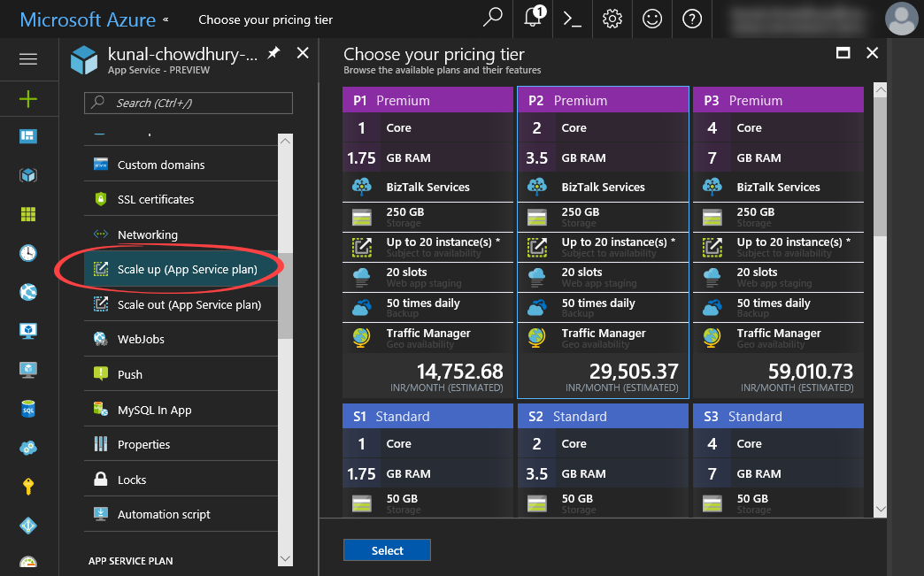Launch Cloud Shell from top bar

[x=573, y=19]
